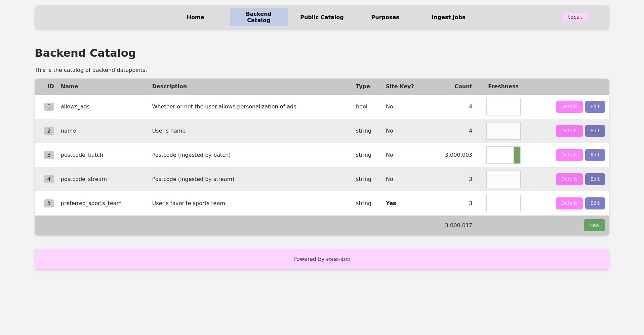Image resolution: width=644 pixels, height=335 pixels.
Task: Edit the name datapoint row
Action: coord(595,131)
